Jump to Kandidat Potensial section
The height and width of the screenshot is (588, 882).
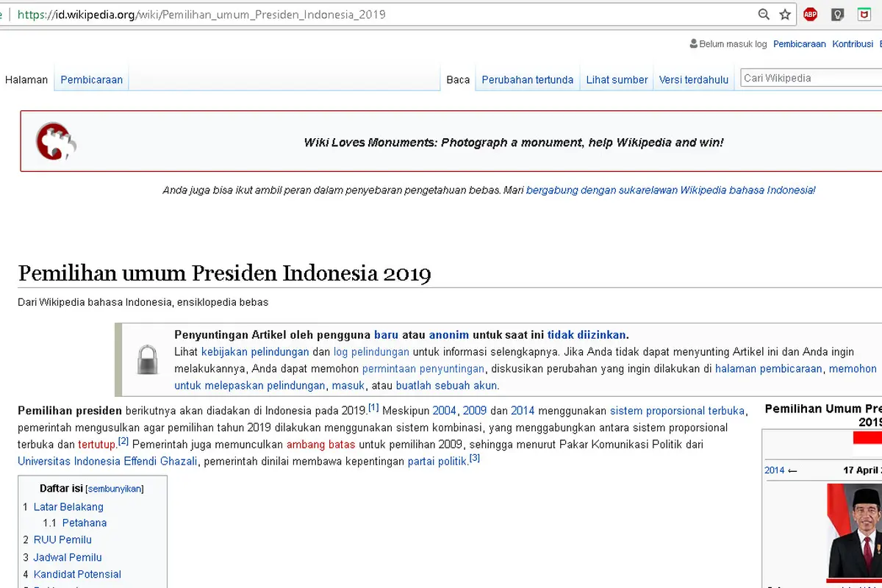(x=77, y=575)
